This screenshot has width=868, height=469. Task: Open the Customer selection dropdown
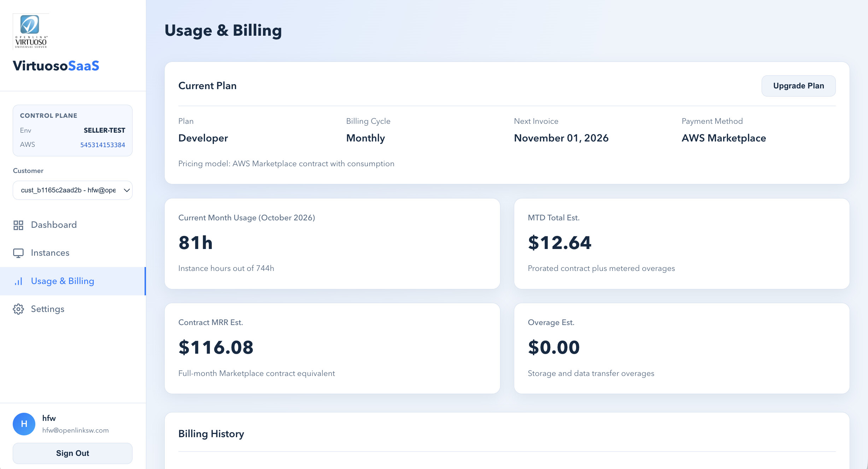click(73, 190)
